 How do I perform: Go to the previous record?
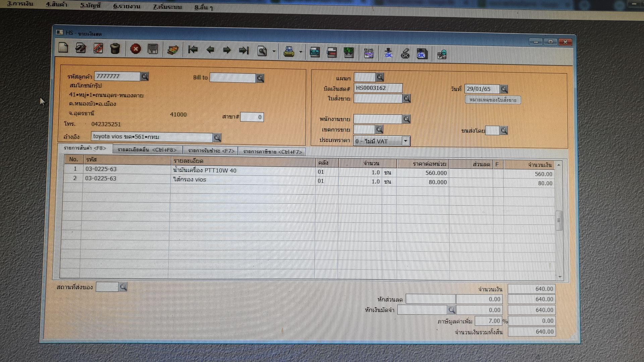tap(210, 50)
